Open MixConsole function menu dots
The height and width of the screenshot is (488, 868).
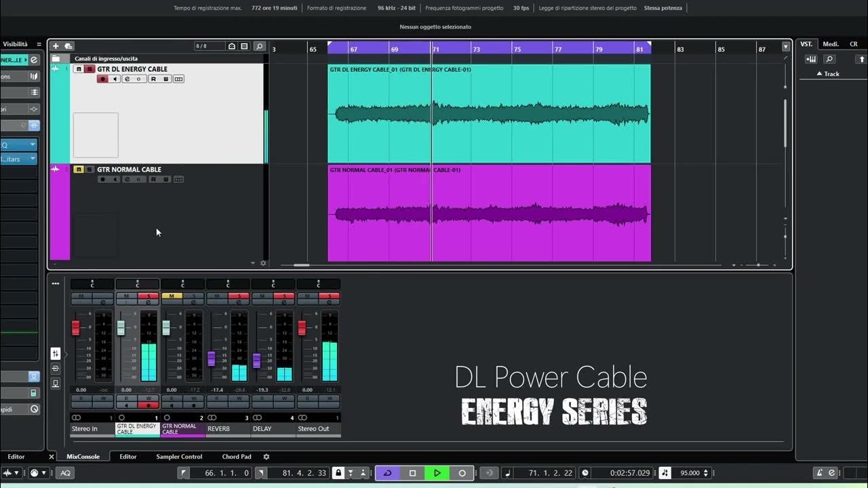click(x=56, y=283)
